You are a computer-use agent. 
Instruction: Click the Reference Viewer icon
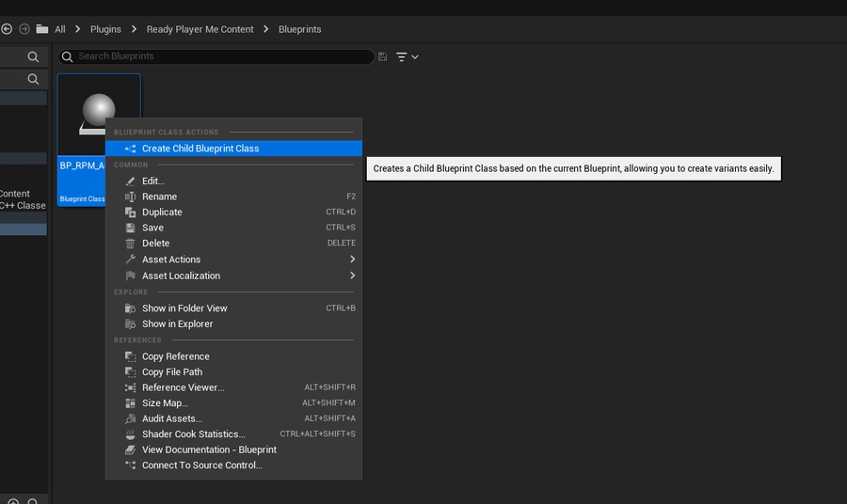tap(131, 387)
